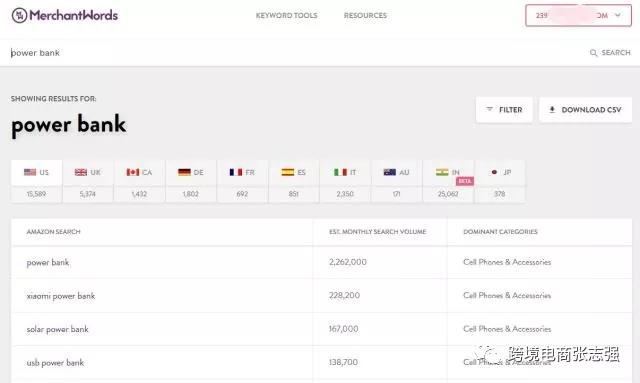Switch to Germany flag marketplace
Viewport: 640px width, 383px height.
coord(184,172)
